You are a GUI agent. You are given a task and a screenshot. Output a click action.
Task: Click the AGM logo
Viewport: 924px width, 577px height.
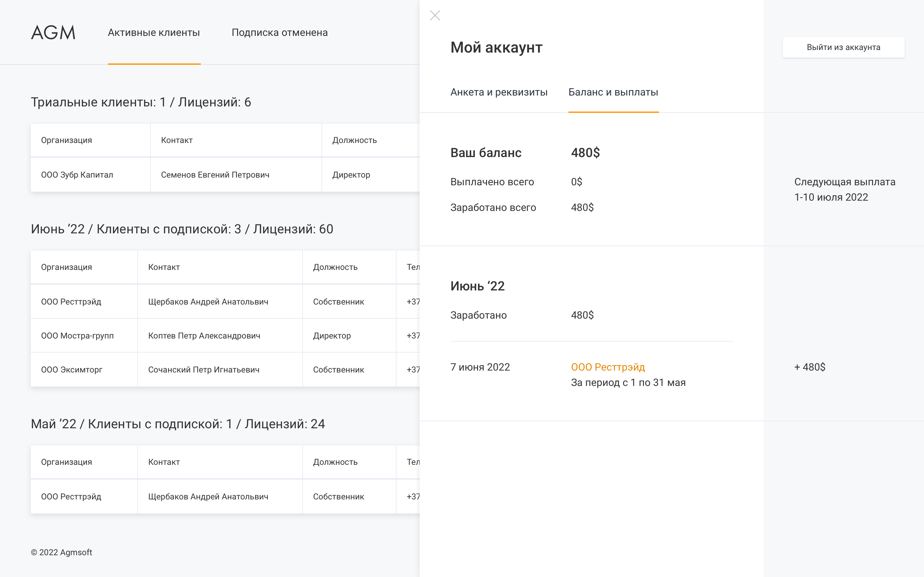[x=53, y=33]
